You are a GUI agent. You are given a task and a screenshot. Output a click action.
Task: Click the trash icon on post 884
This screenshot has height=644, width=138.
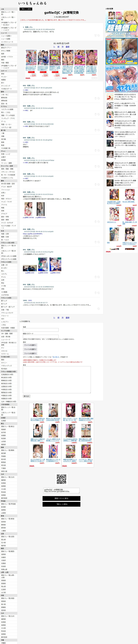click(95, 130)
